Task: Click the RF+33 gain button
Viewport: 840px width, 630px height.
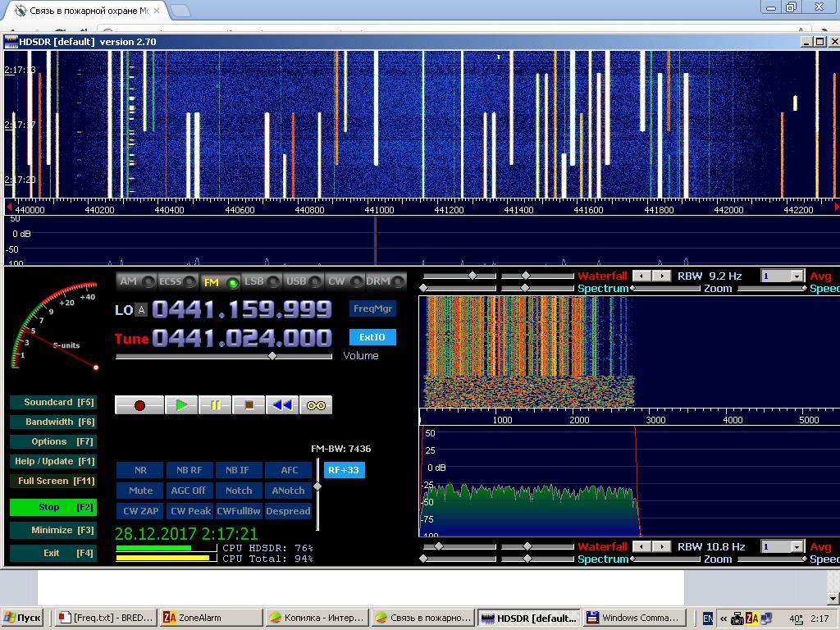Action: coord(344,470)
